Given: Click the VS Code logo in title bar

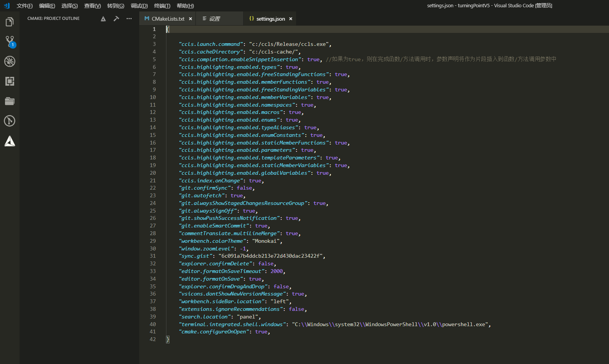Looking at the screenshot, I should click(7, 6).
